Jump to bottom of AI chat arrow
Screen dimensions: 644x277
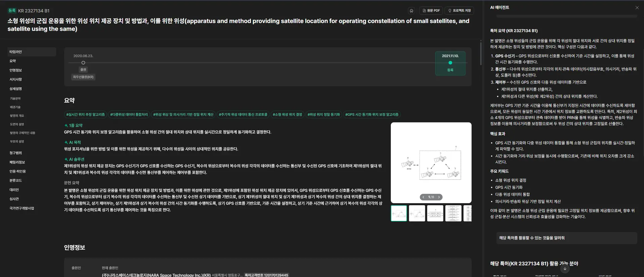pyautogui.click(x=565, y=269)
